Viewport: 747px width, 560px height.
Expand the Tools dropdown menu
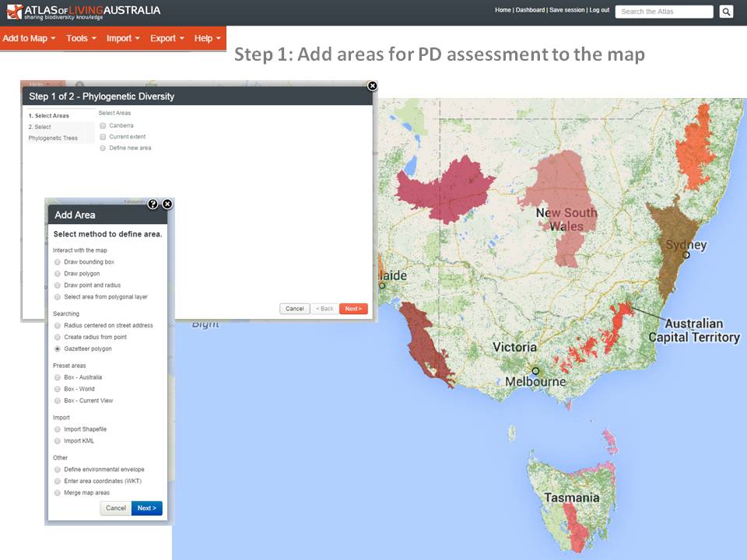pos(81,38)
